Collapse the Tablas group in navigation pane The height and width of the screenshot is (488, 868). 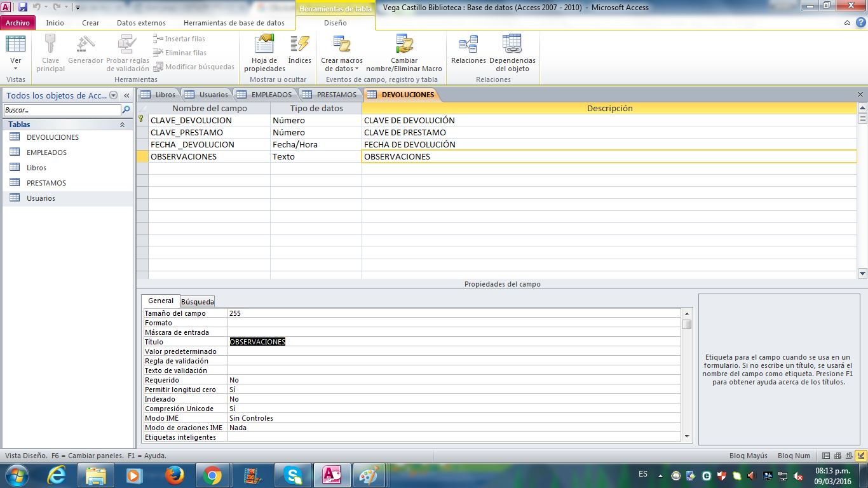pos(122,125)
